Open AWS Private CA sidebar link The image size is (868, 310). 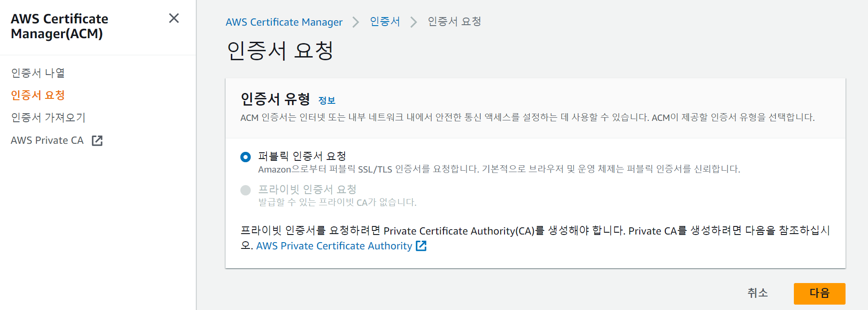click(47, 141)
